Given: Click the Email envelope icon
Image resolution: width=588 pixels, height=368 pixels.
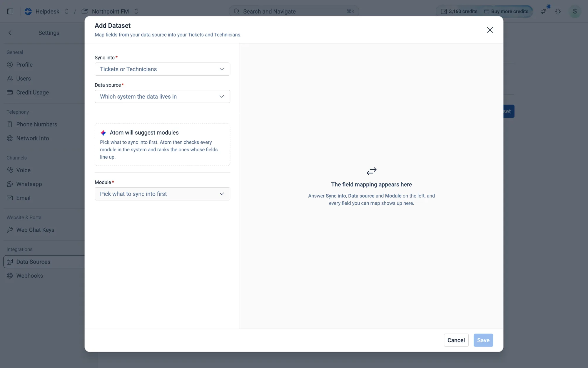Looking at the screenshot, I should point(10,198).
